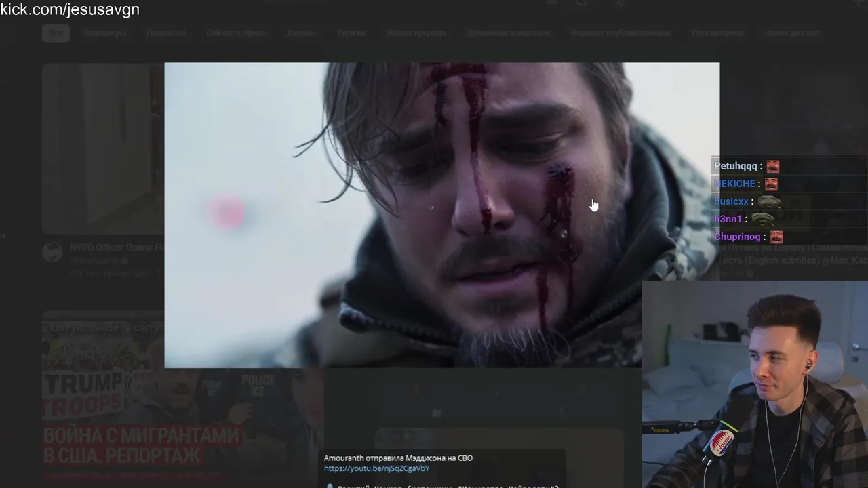
Task: Open the "NYPD Officer Opens Fi…" video title
Action: pos(117,248)
